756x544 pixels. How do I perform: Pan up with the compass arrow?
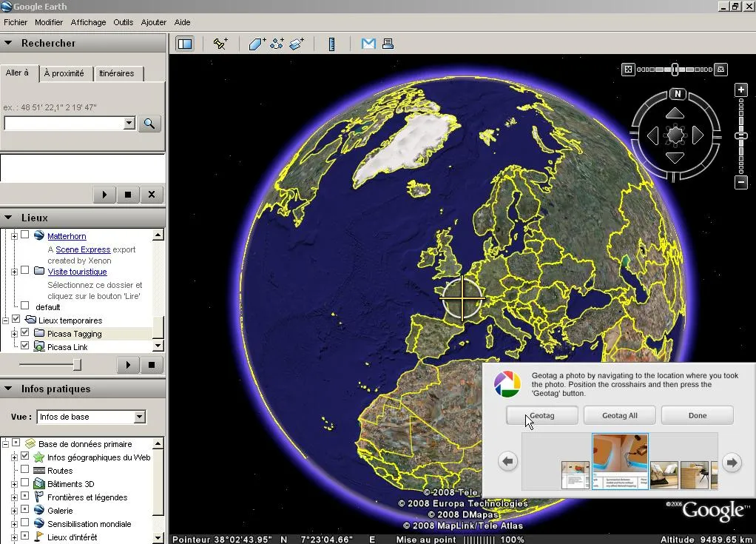coord(675,113)
